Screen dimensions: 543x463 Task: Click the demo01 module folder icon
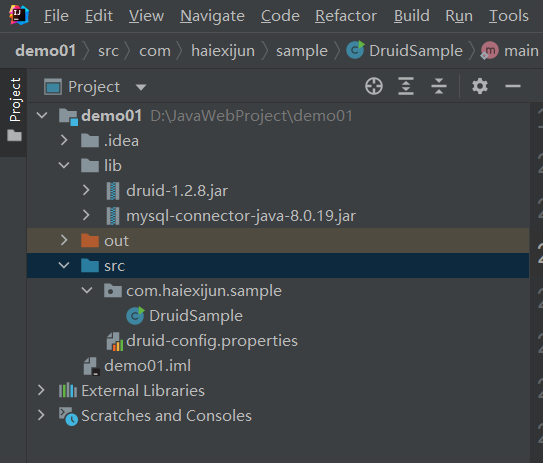click(x=68, y=116)
